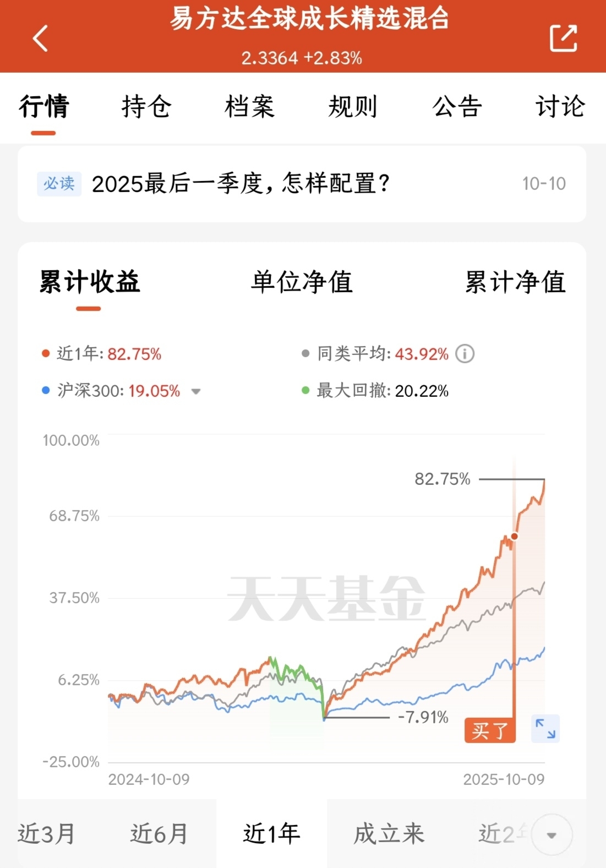Expand more time range options arrow

[551, 835]
